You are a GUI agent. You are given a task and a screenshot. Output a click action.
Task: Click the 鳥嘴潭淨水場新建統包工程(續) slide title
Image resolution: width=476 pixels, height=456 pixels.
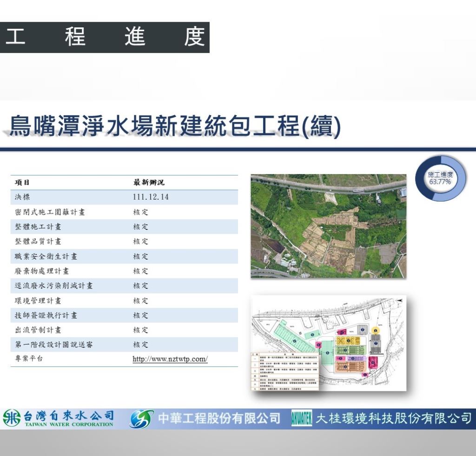pos(175,126)
